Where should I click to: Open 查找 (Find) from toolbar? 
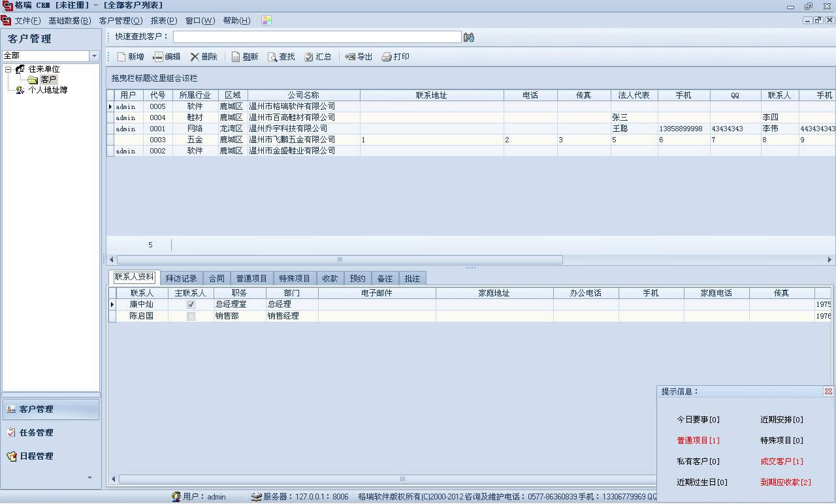pos(272,57)
